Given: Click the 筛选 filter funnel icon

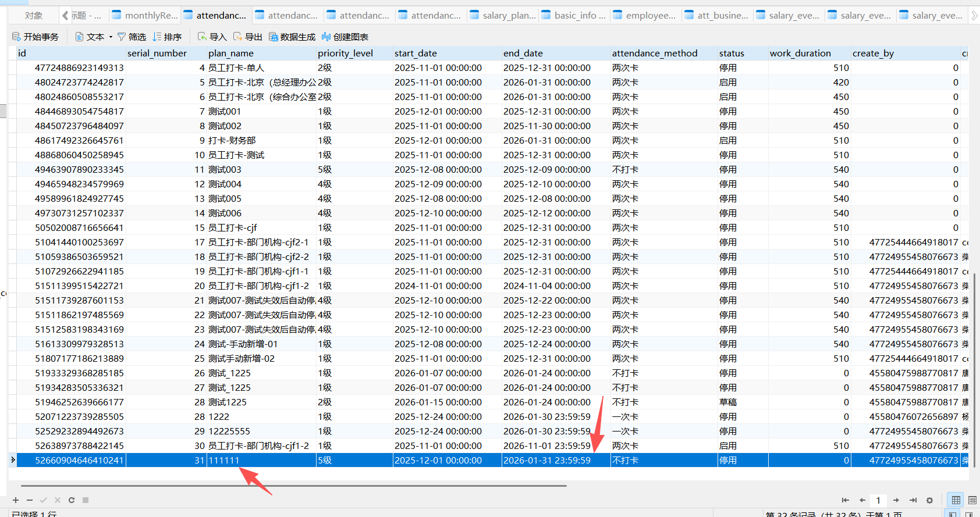Looking at the screenshot, I should tap(122, 37).
